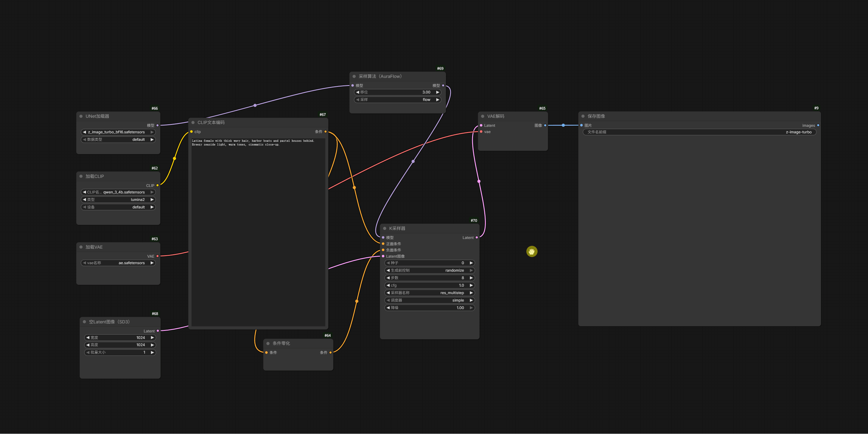Image resolution: width=868 pixels, height=434 pixels.
Task: Decrease 宽度 1024 with left arrow
Action: (88, 338)
